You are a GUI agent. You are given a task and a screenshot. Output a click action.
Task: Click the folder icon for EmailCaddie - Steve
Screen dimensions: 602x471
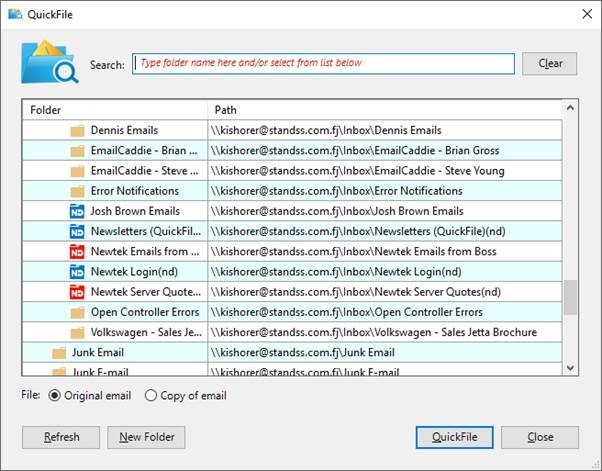coord(77,171)
